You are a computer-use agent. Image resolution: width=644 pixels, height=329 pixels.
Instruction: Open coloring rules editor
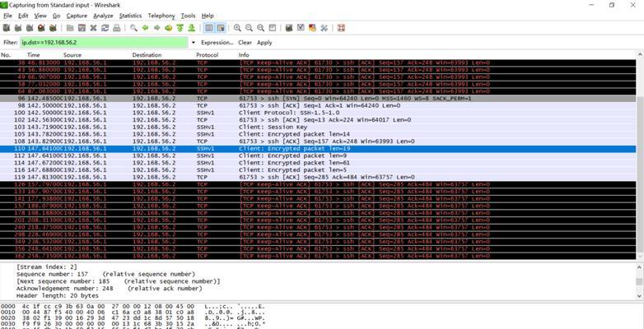coord(312,28)
